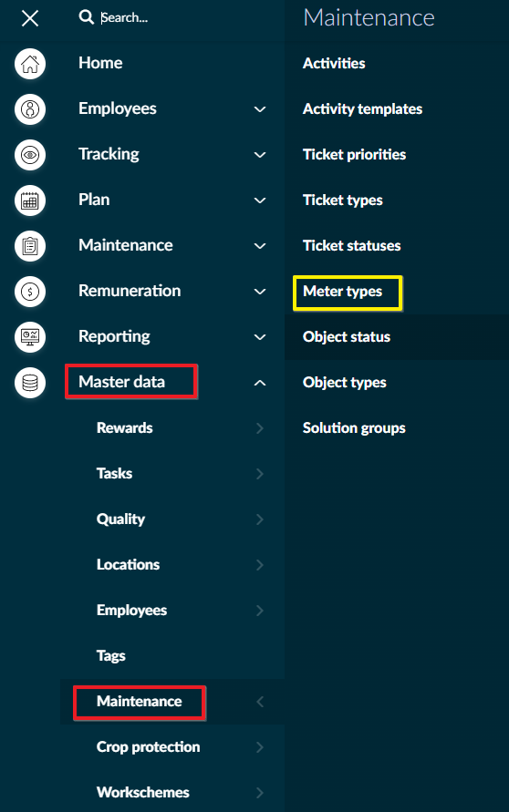Click the Reporting monitor icon
Viewport: 509px width, 812px height.
(30, 337)
